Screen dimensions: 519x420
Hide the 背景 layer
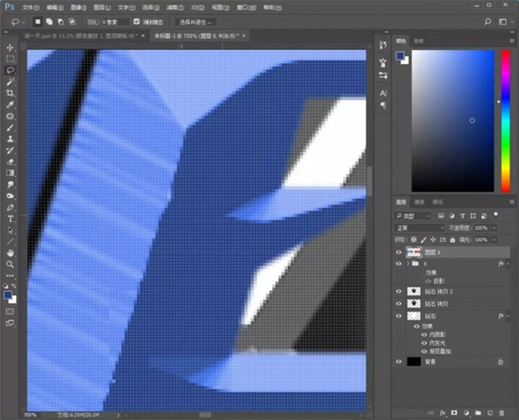tap(399, 361)
